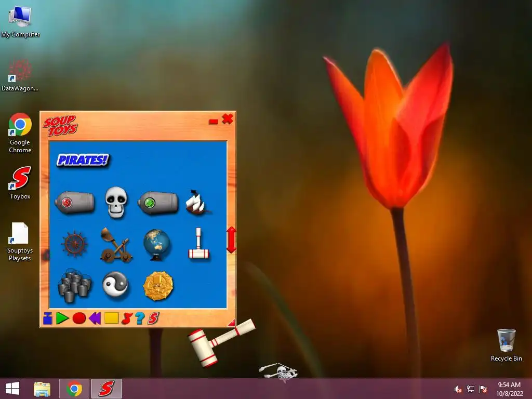The width and height of the screenshot is (532, 399).
Task: Open File Explorer from the taskbar
Action: (x=42, y=389)
